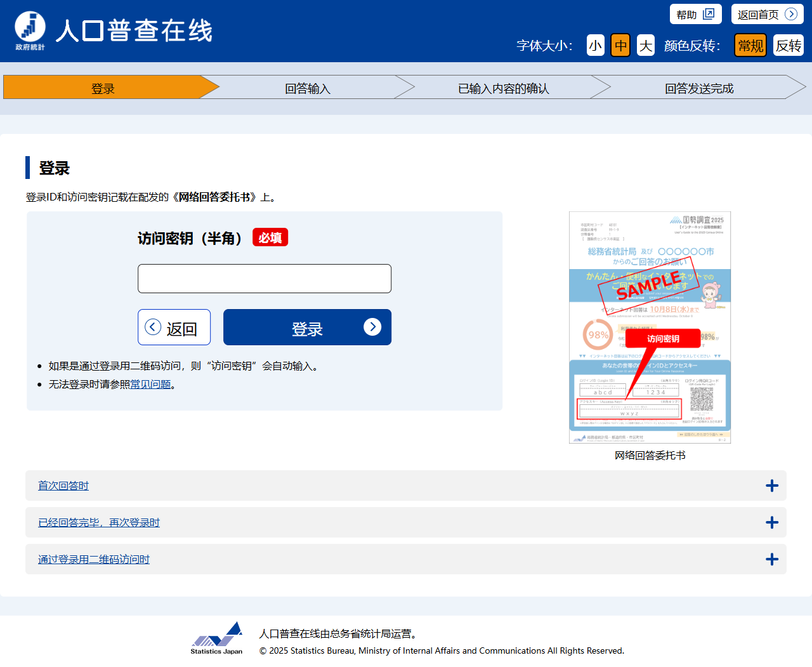This screenshot has height=667, width=812.
Task: Select the 回答输入 step in progress bar
Action: coord(308,88)
